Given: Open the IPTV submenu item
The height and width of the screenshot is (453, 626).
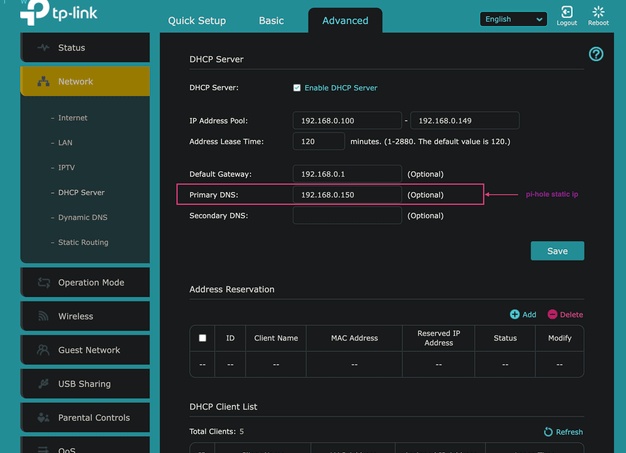Looking at the screenshot, I should pos(66,167).
